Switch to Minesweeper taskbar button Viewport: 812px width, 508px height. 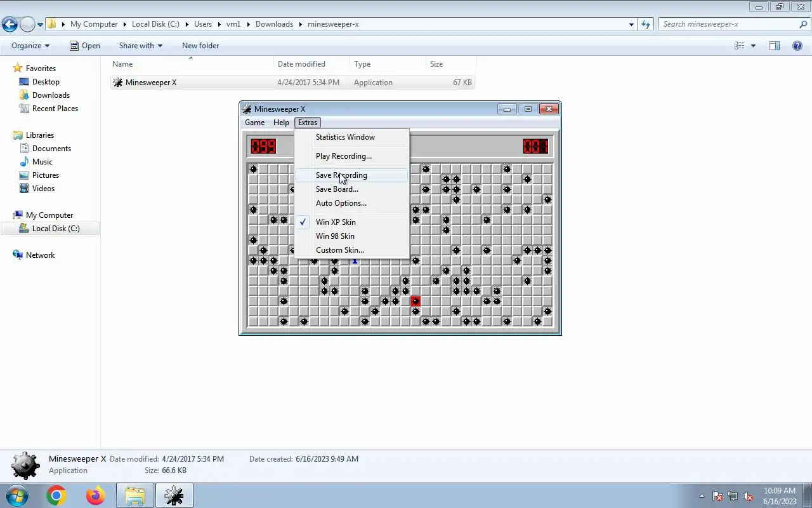pos(174,495)
